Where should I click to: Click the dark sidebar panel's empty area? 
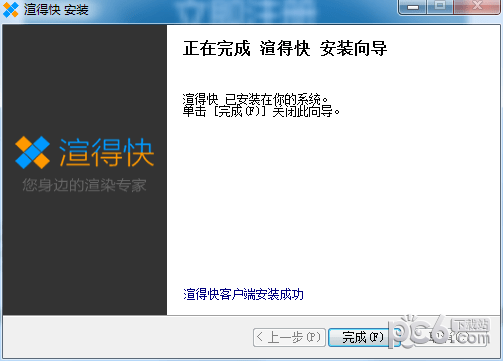click(84, 253)
